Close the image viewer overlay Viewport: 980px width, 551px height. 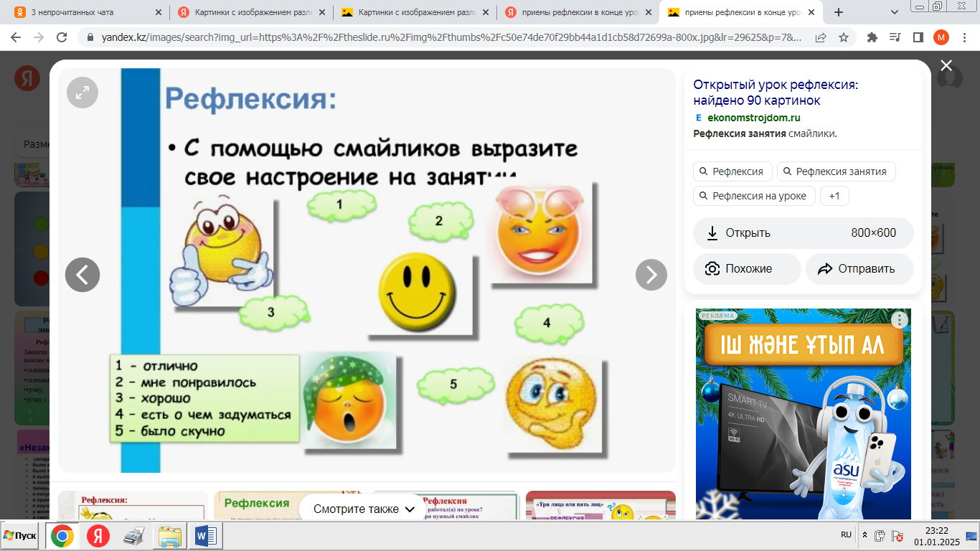click(946, 66)
